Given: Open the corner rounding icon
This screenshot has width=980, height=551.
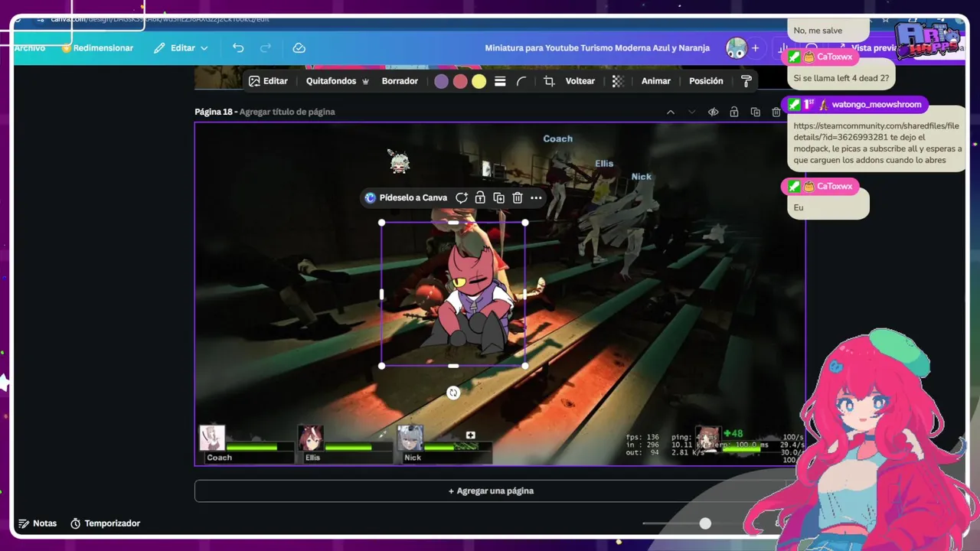Looking at the screenshot, I should point(521,81).
